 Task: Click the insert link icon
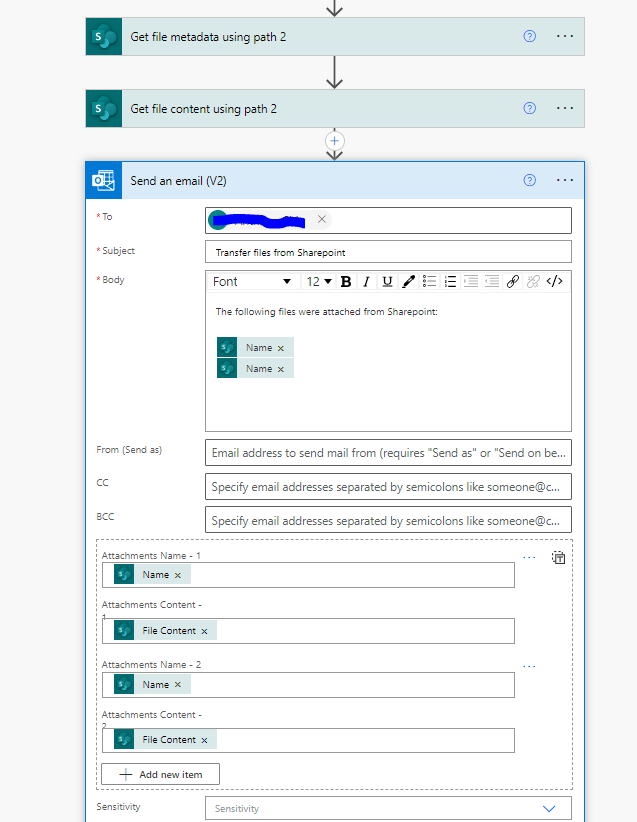pyautogui.click(x=513, y=282)
